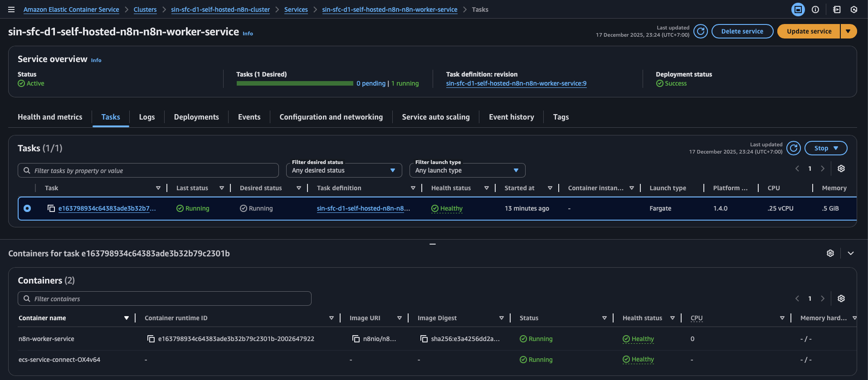Viewport: 868px width, 380px height.
Task: Click the Update service button
Action: click(809, 31)
